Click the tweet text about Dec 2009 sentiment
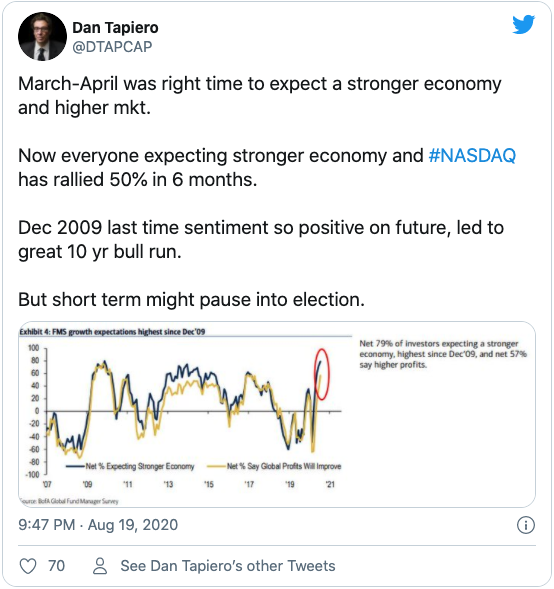Image resolution: width=554 pixels, height=589 pixels. [261, 240]
